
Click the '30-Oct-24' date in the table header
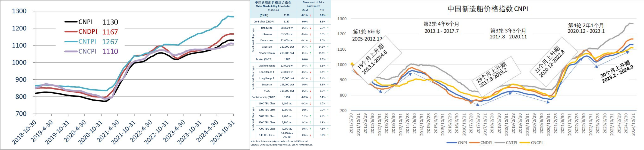[x=273, y=10]
